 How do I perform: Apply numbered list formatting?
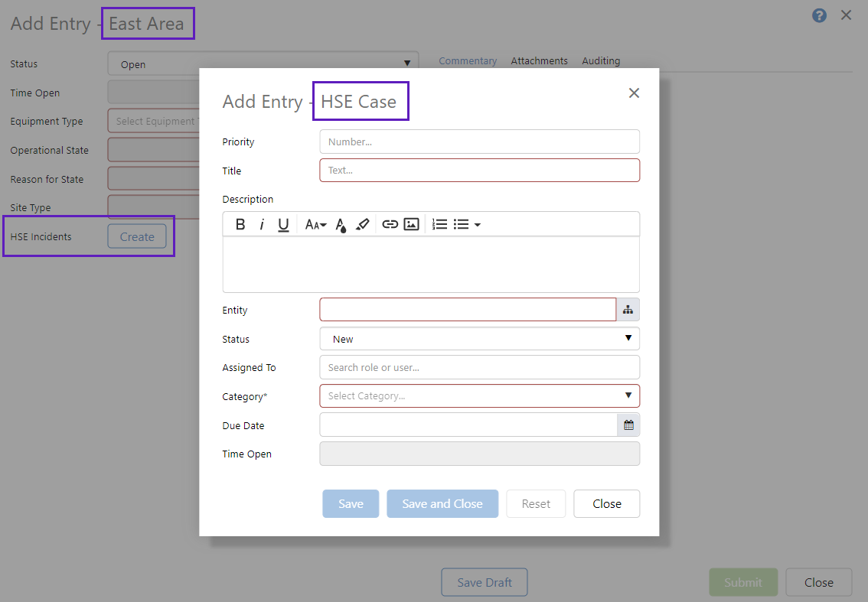[x=439, y=224]
